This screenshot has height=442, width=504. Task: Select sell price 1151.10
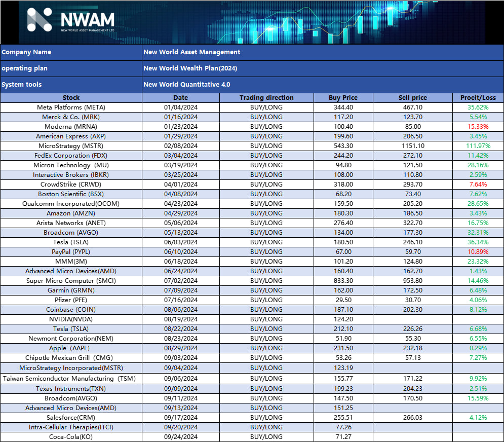[x=413, y=146]
